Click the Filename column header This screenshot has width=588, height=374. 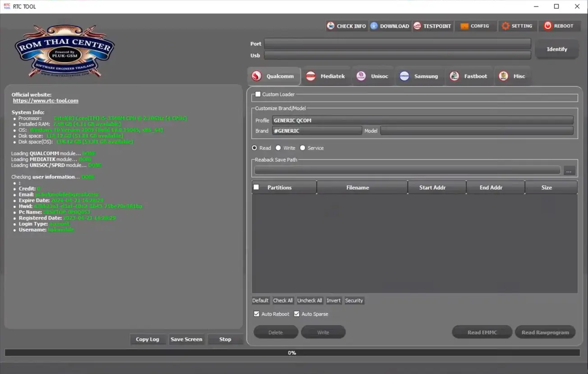coord(362,188)
